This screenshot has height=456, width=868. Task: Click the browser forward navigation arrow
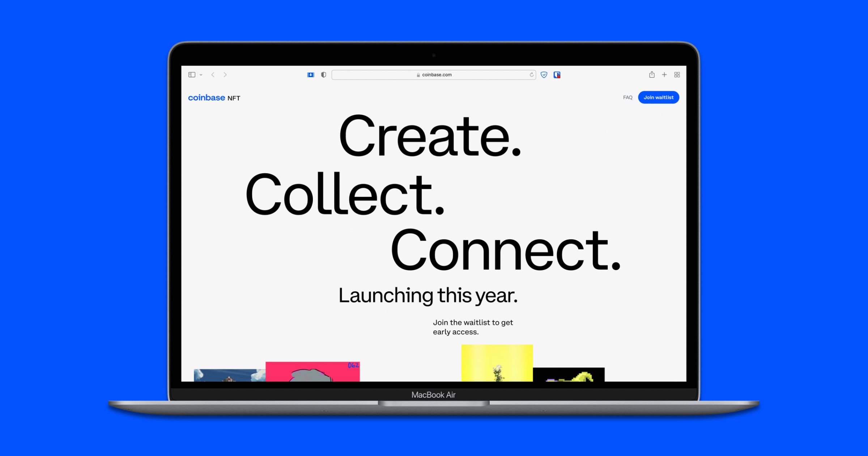[x=226, y=74]
